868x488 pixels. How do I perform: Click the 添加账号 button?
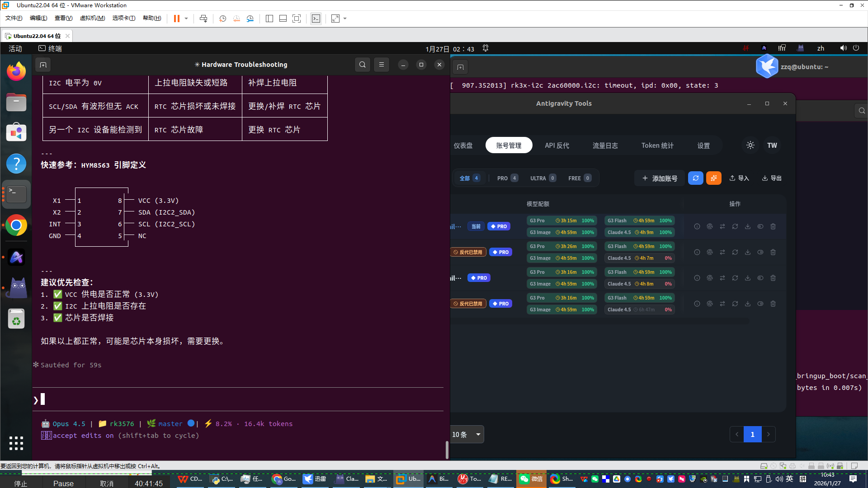coord(660,178)
